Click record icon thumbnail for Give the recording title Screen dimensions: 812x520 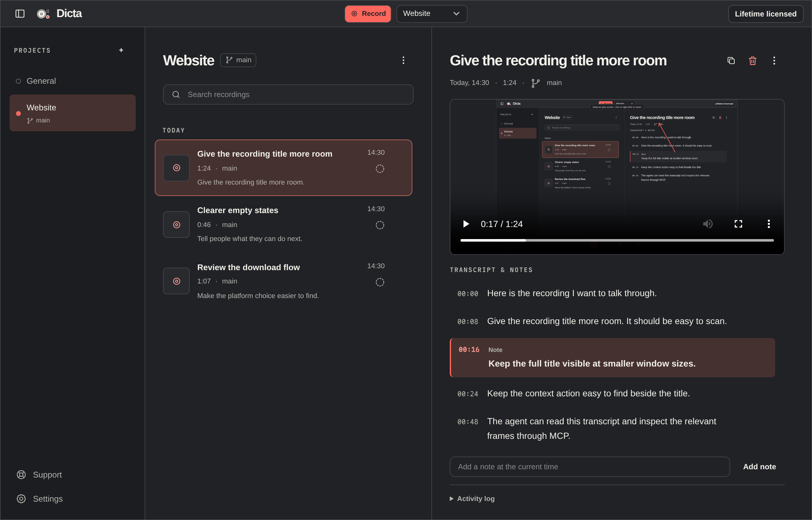176,168
